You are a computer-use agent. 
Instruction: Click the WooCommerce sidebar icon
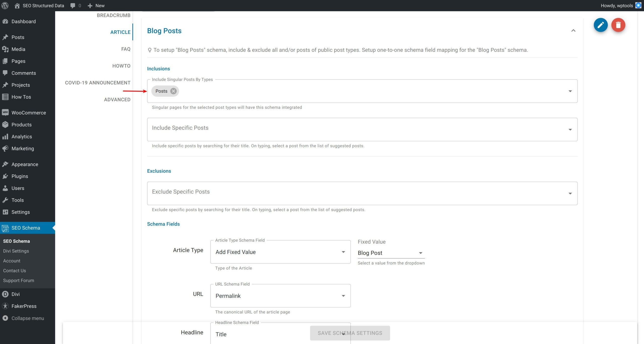pos(6,112)
